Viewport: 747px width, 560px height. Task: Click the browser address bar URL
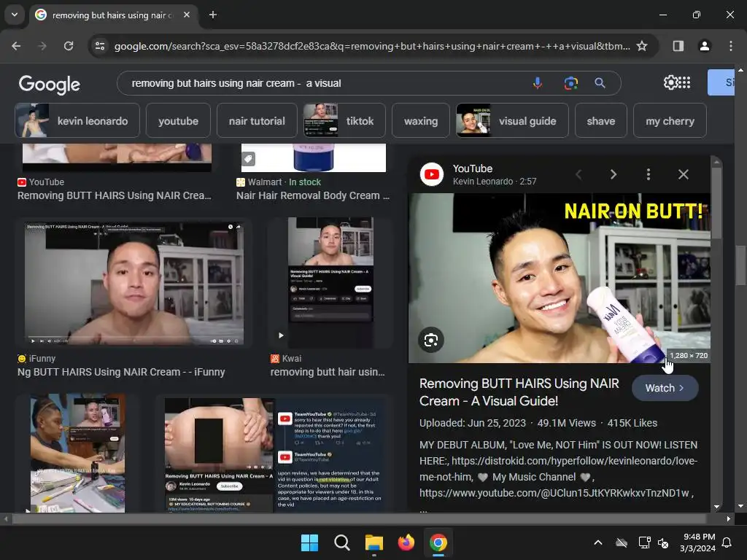tap(372, 46)
